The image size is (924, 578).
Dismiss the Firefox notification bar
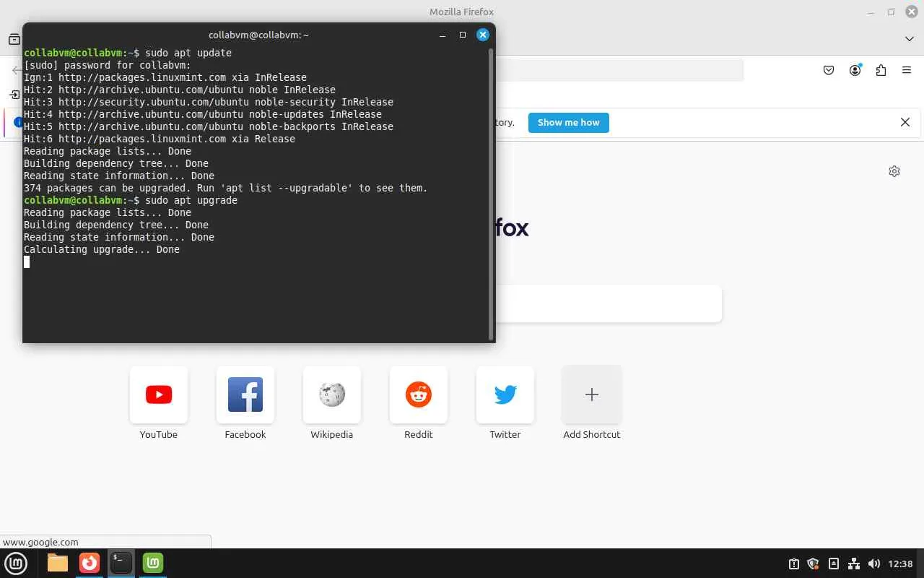pos(905,122)
